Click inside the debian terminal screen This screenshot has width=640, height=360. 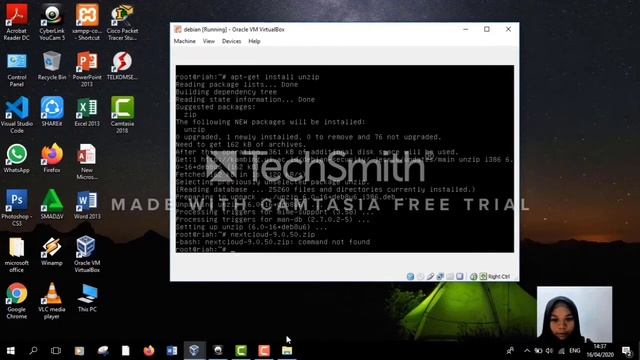345,159
